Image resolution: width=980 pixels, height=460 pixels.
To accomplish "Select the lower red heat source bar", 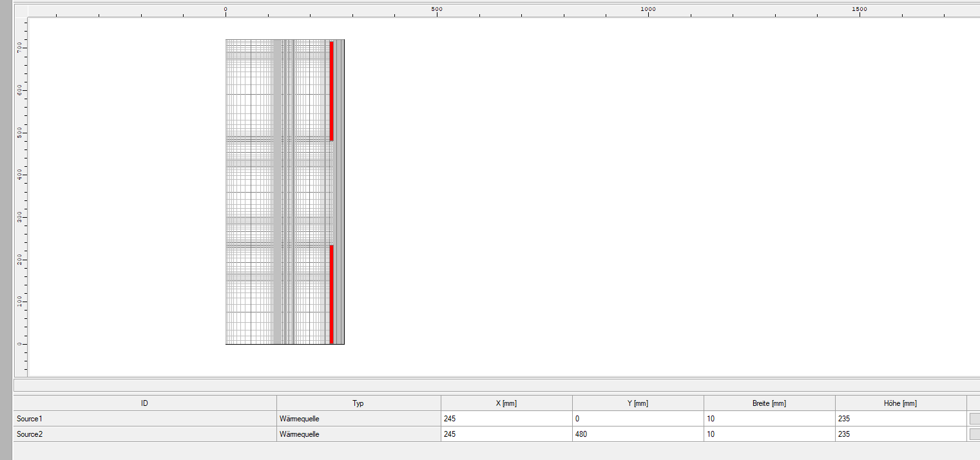I will coord(331,294).
